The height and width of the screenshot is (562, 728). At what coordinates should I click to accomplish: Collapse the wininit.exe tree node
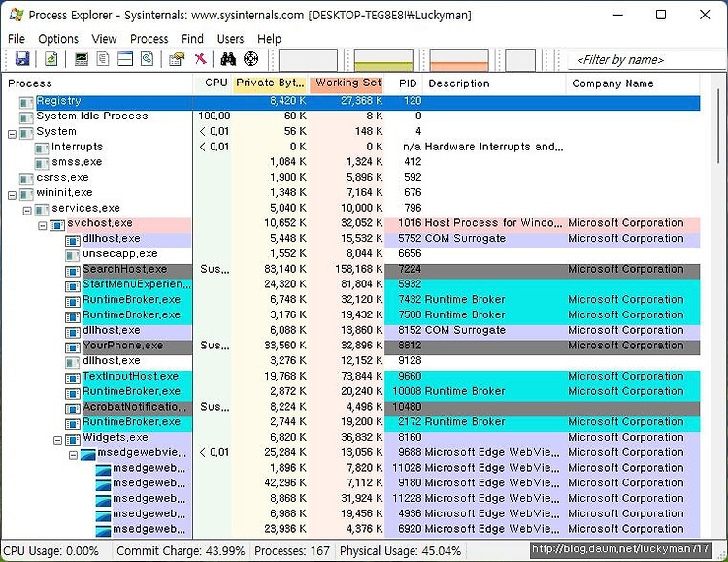coord(12,195)
